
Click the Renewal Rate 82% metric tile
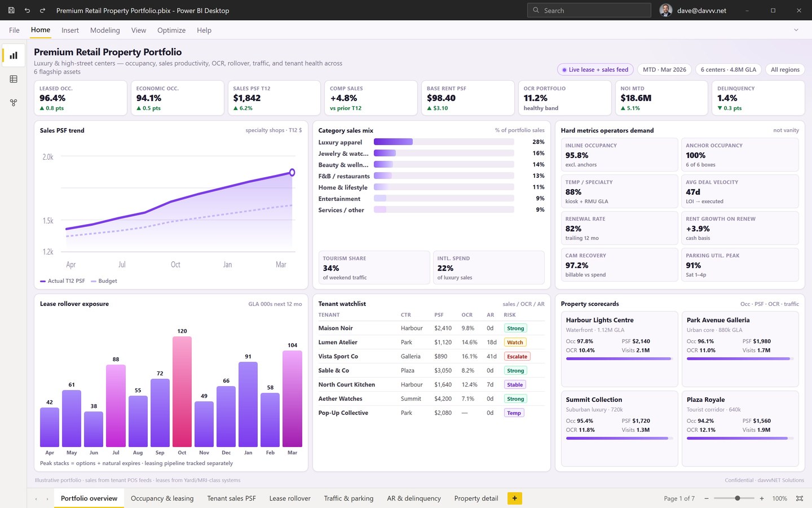pos(619,228)
